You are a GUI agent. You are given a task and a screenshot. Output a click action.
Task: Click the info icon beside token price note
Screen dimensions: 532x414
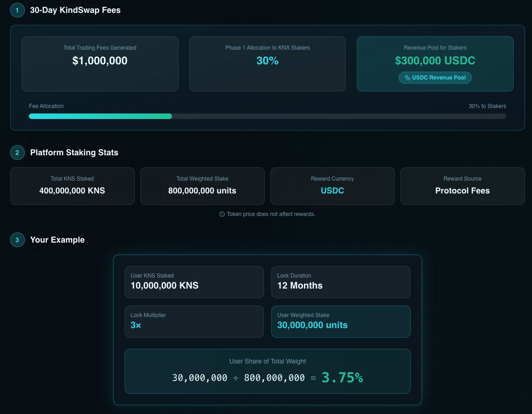click(222, 214)
